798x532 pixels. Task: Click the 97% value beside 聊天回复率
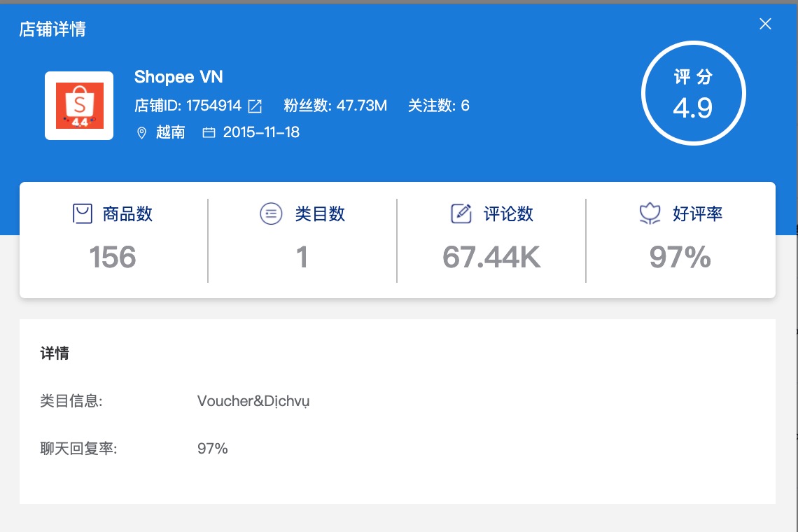tap(213, 449)
